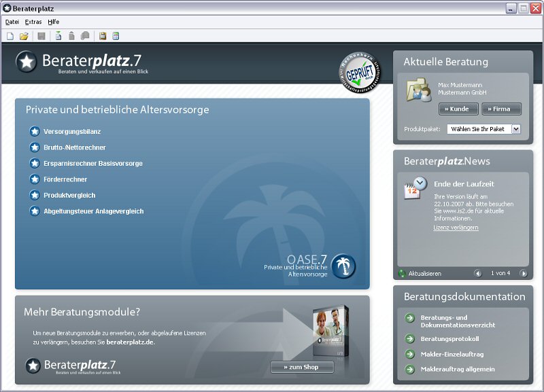This screenshot has width=544, height=392.
Task: Click the greyed-out floppy disk save icon
Action: (x=41, y=36)
